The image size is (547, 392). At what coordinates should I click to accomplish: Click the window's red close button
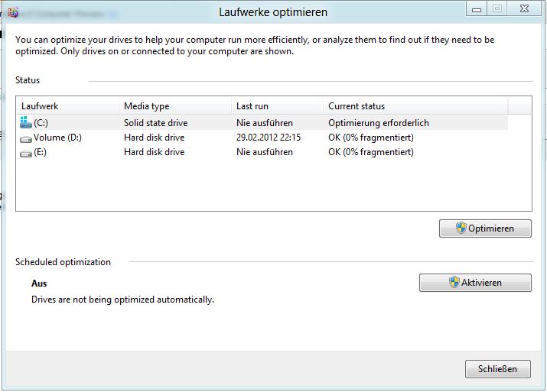(523, 9)
